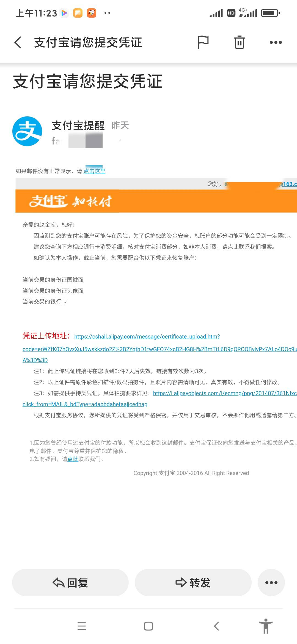Click the 点击这里 link
The image size is (297, 644).
click(95, 171)
